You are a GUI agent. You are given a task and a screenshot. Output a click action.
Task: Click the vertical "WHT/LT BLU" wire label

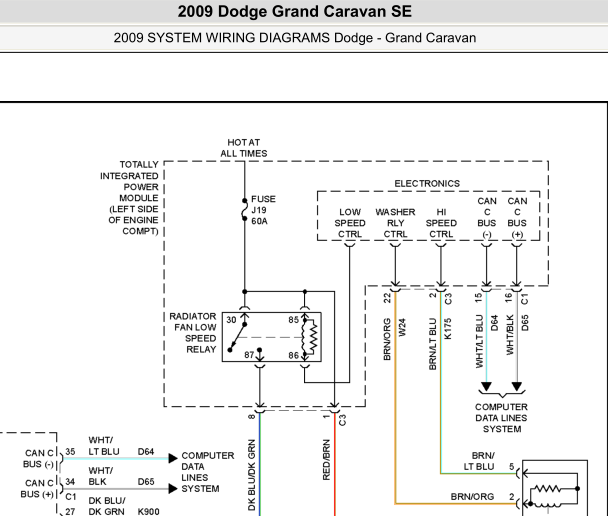coord(479,341)
